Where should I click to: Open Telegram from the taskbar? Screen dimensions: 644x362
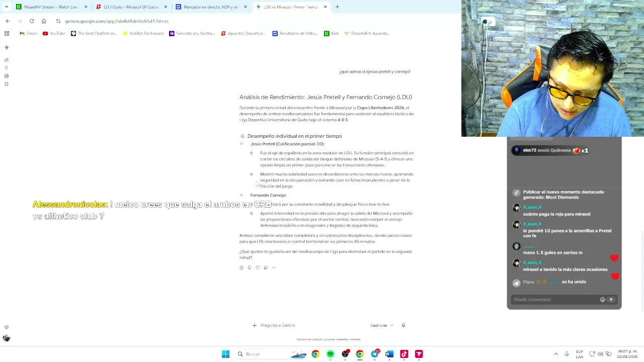(375, 354)
